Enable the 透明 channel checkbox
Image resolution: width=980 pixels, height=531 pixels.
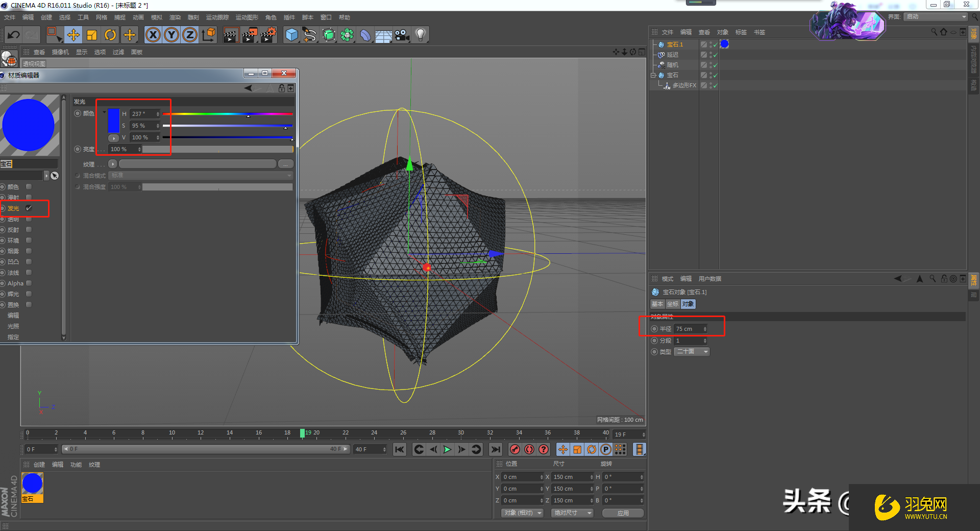pyautogui.click(x=29, y=219)
